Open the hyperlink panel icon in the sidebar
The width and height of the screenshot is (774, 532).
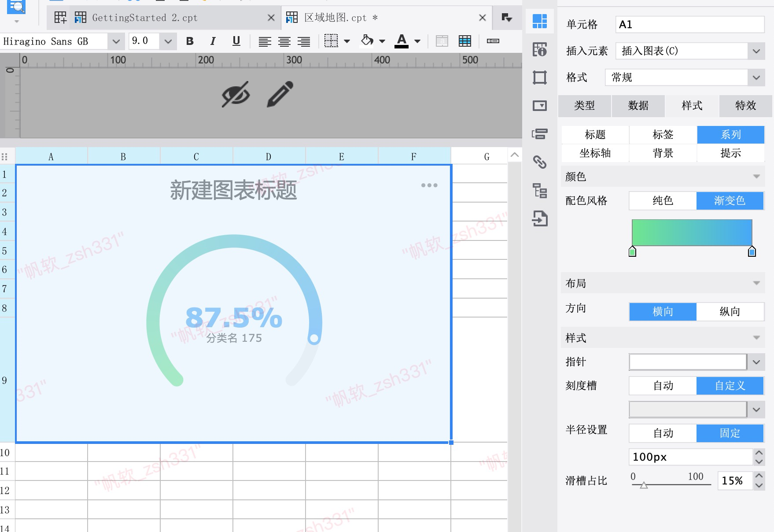coord(540,162)
